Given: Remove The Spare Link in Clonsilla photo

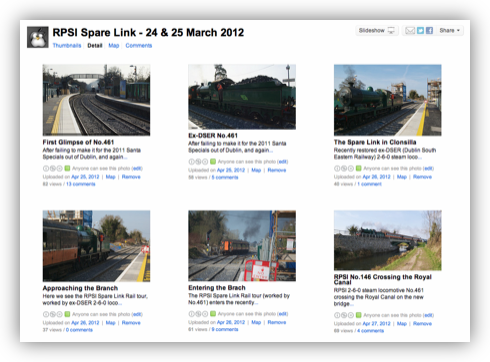Looking at the screenshot, I should 422,177.
